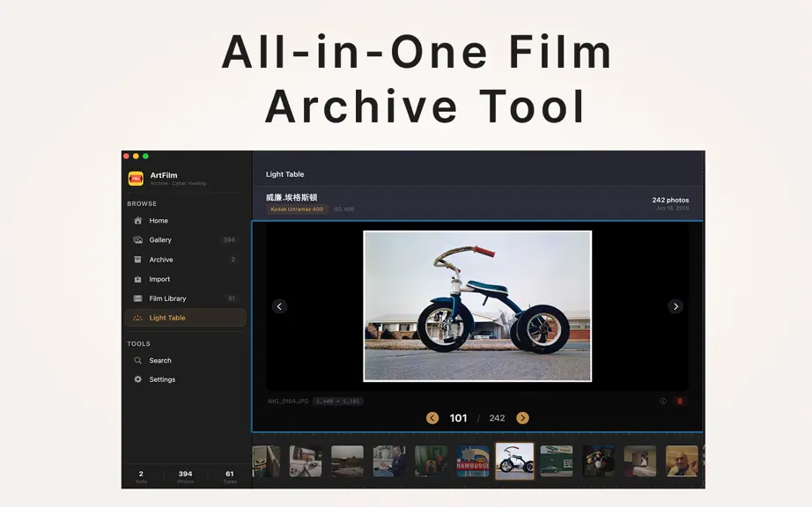Click the current photo number 101
The width and height of the screenshot is (812, 507).
point(458,418)
